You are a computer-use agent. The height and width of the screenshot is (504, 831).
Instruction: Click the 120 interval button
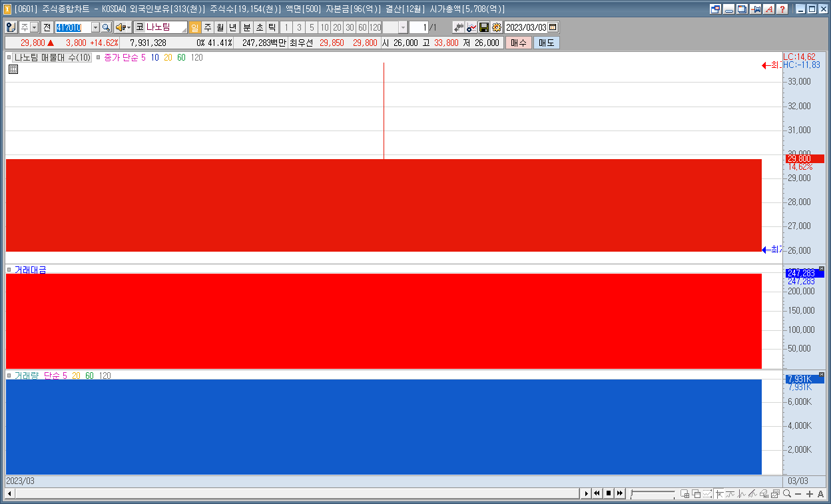(x=376, y=27)
